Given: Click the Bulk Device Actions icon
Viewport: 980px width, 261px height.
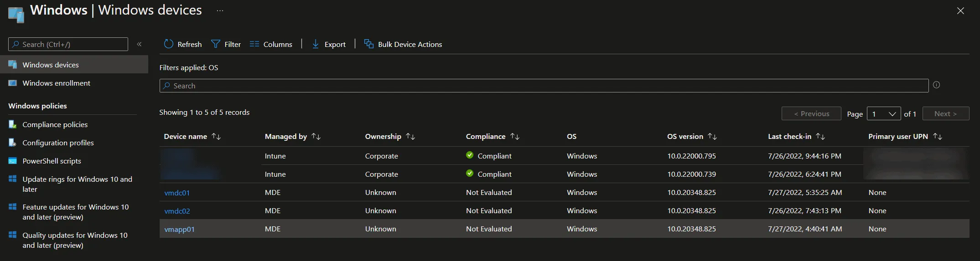Looking at the screenshot, I should (x=368, y=44).
